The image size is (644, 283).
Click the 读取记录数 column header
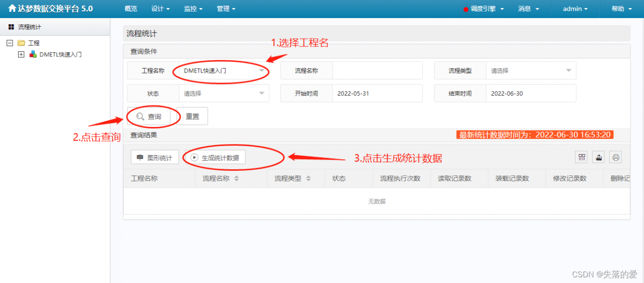click(x=454, y=178)
